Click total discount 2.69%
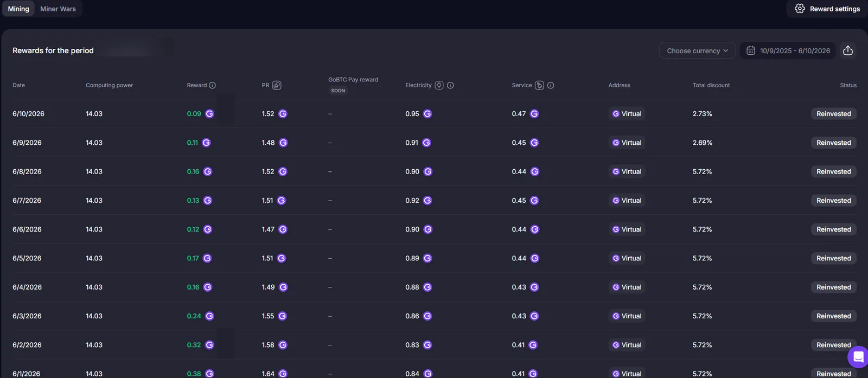Screen dimensions: 868x378 pyautogui.click(x=703, y=143)
